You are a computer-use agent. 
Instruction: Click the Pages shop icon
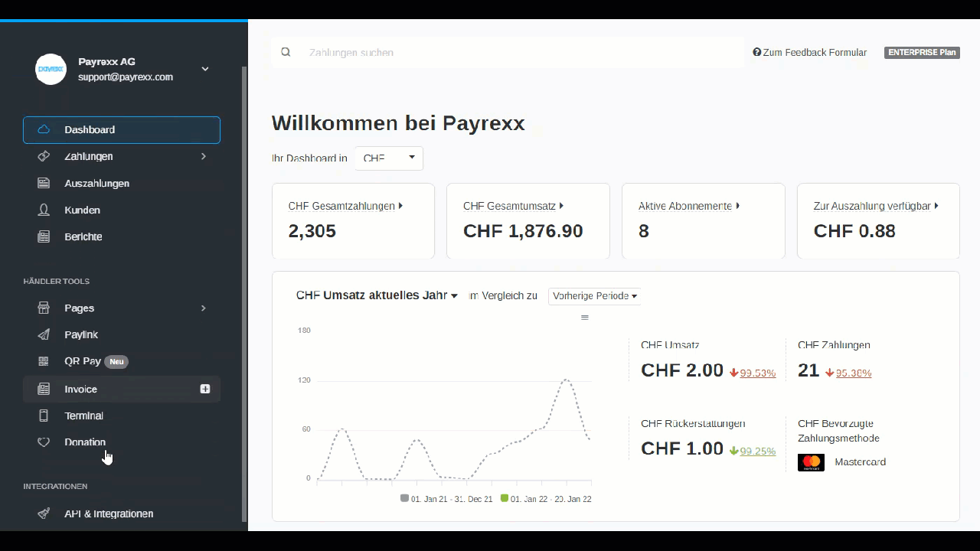tap(44, 308)
